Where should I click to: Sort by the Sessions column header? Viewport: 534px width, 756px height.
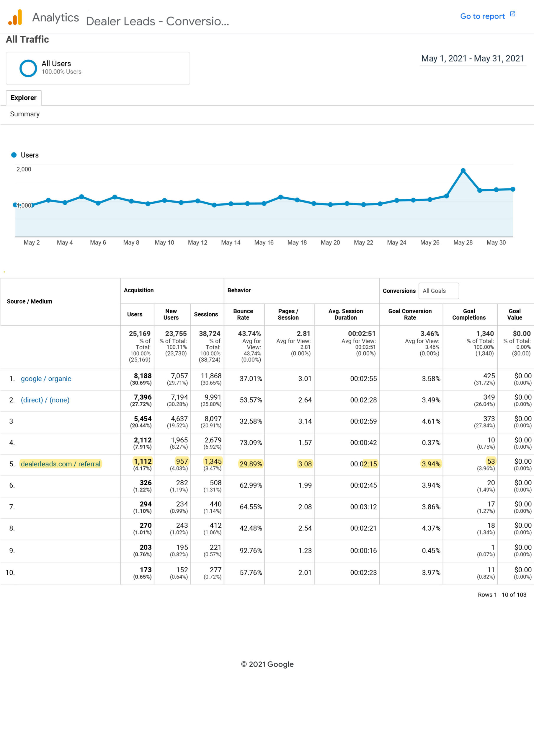206,315
